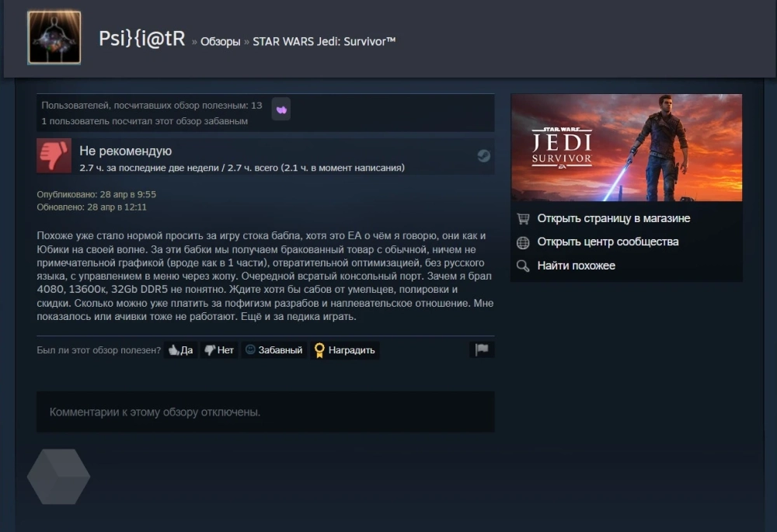Go to Обзоры in the breadcrumb
Image resolution: width=777 pixels, height=532 pixels.
pyautogui.click(x=221, y=42)
